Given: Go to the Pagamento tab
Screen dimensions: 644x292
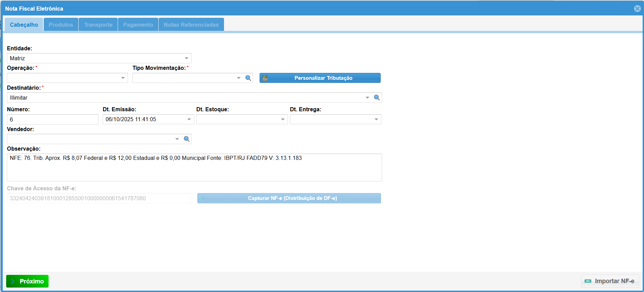Looking at the screenshot, I should 138,25.
